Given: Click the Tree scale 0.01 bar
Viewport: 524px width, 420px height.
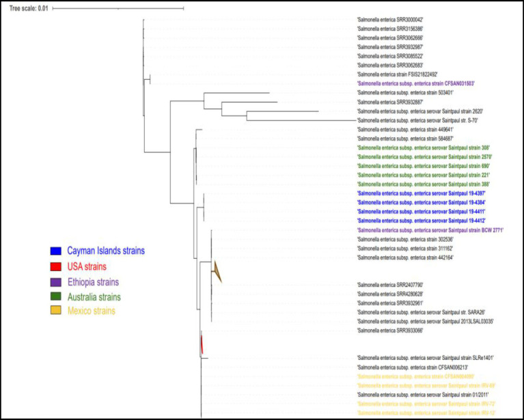Looking at the screenshot, I should [x=118, y=8].
